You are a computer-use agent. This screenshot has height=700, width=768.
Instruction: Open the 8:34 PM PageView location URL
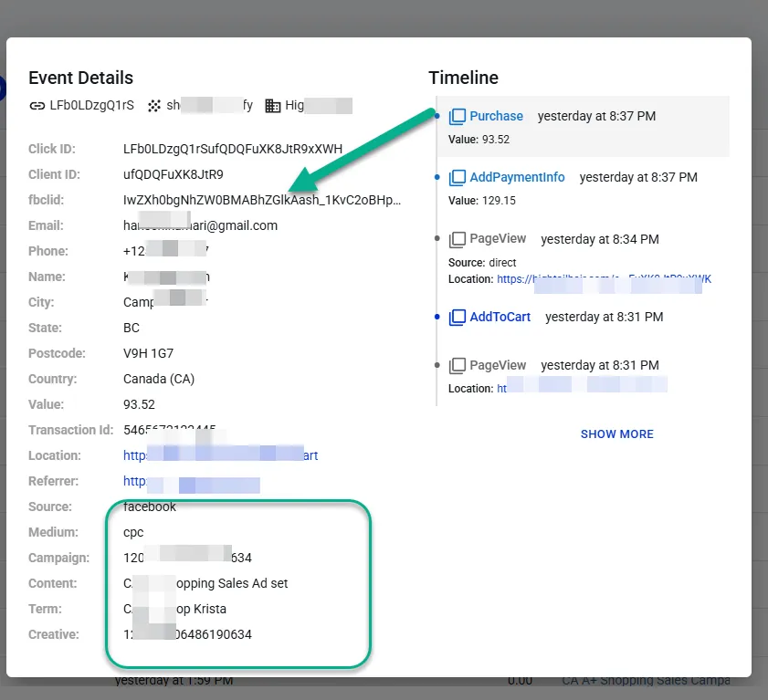(x=604, y=279)
